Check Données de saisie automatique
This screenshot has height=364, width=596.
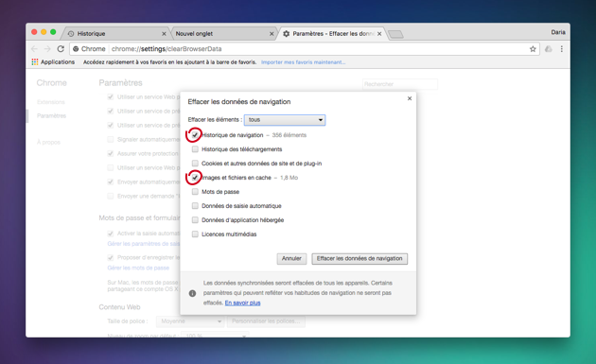click(195, 206)
